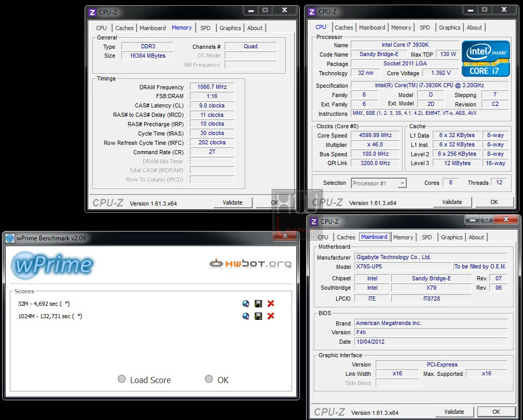Click the processor name Intel Core i7 3930K
Image resolution: width=523 pixels, height=420 pixels.
405,45
